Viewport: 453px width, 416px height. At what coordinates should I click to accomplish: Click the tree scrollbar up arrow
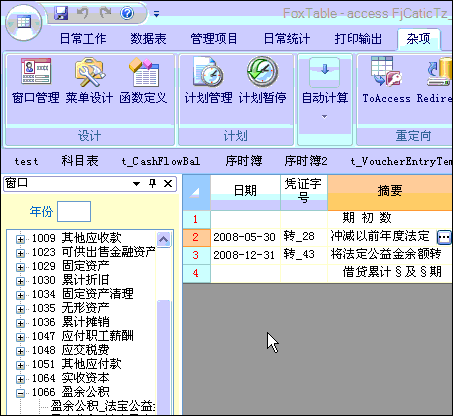point(163,239)
